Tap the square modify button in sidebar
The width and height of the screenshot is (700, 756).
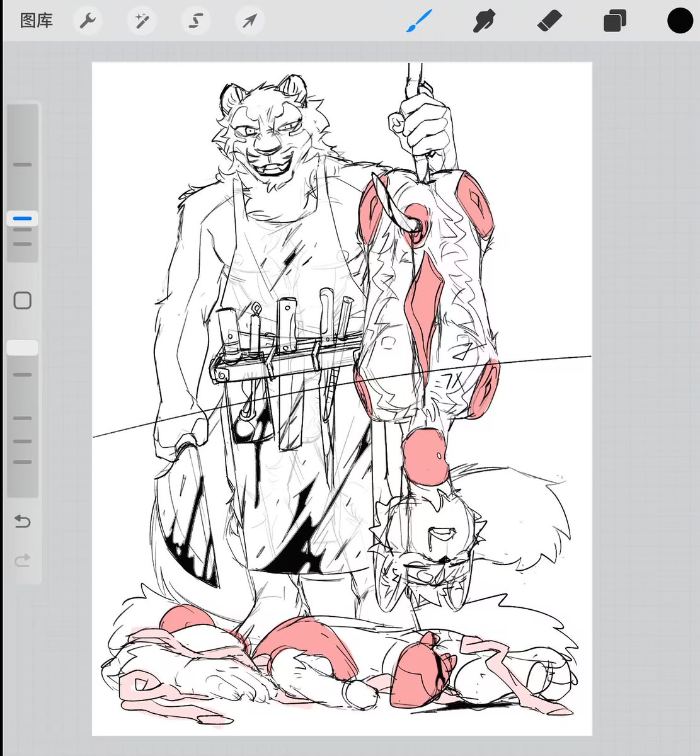click(23, 301)
